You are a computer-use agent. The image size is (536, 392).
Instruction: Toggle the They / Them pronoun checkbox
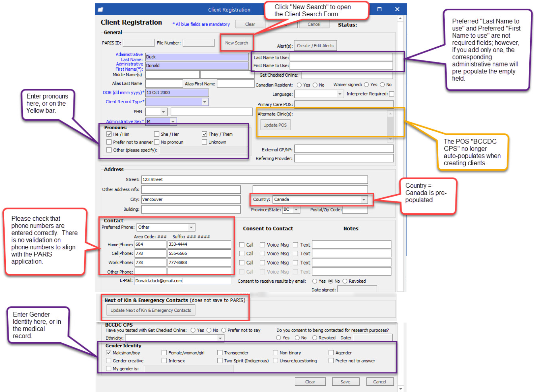click(204, 134)
